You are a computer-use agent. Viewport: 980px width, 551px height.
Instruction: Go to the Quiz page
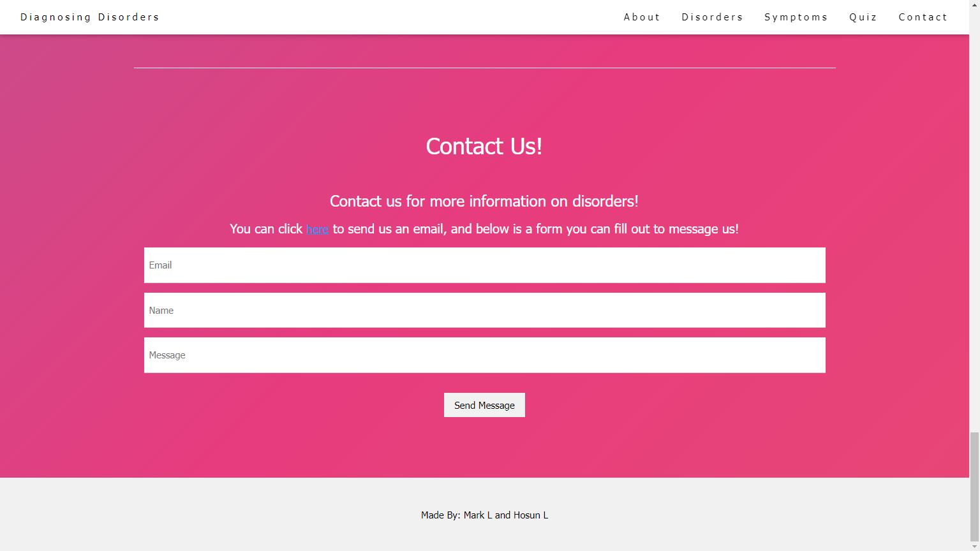(863, 17)
